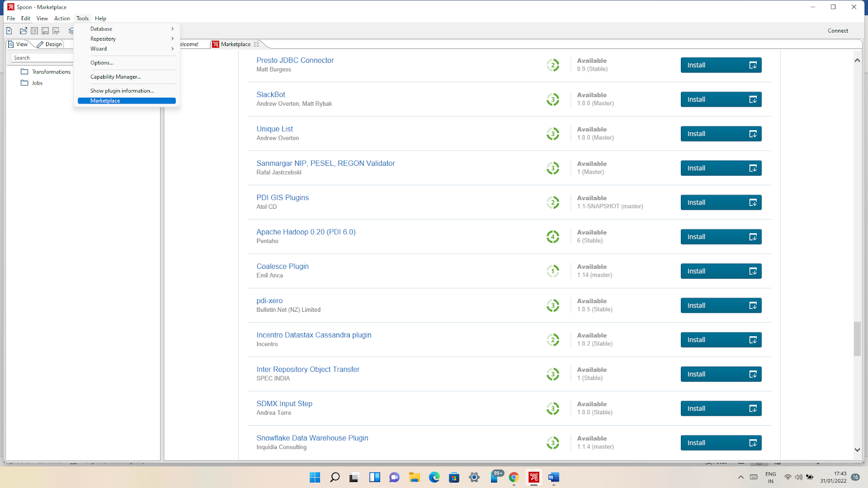This screenshot has height=488, width=868.
Task: Install the Snowflake Data Warehouse Plugin
Action: (721, 443)
